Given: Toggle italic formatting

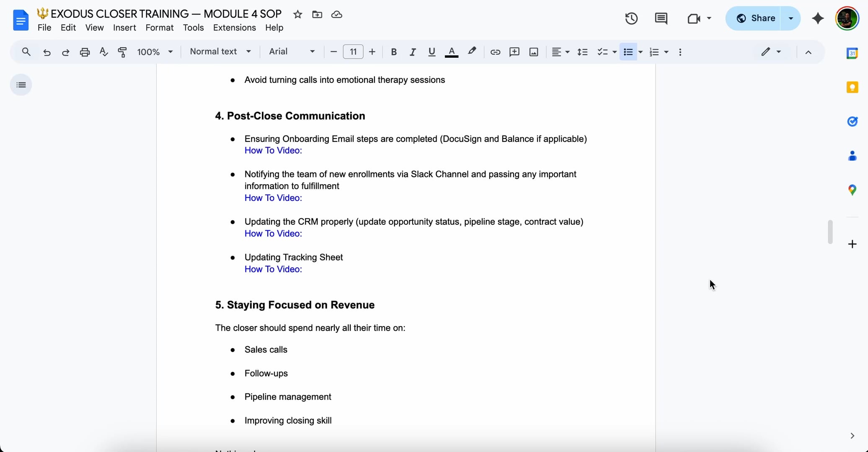Looking at the screenshot, I should pyautogui.click(x=413, y=52).
